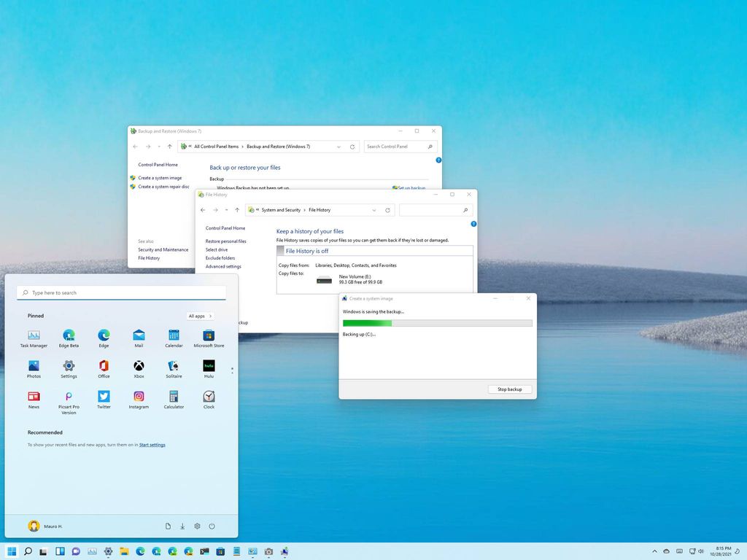Expand the All apps list in Start menu
747x560 pixels.
point(198,316)
